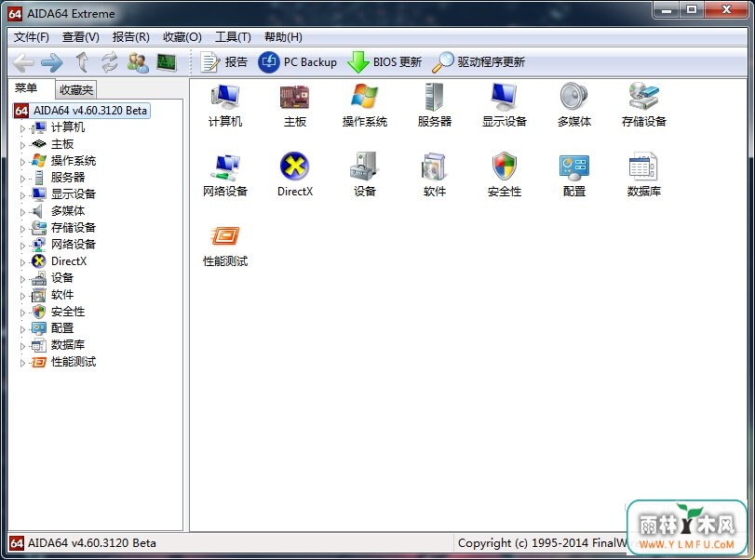Viewport: 755px width, 560px height.
Task: Close the AIDA64 Extreme window
Action: pyautogui.click(x=726, y=9)
